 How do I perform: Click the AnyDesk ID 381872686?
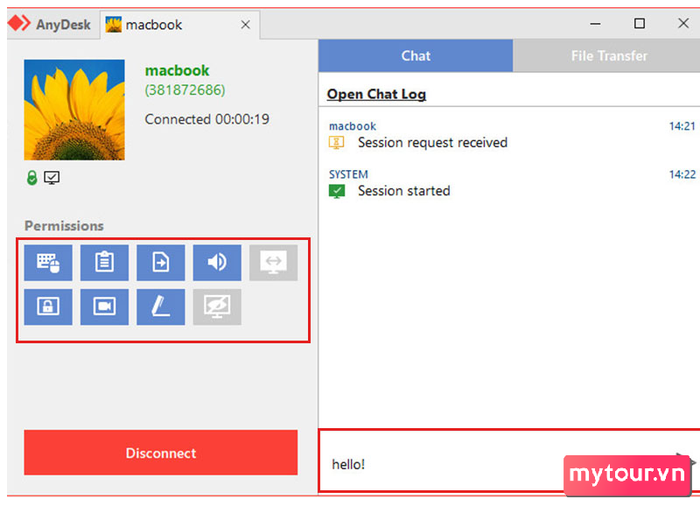(x=185, y=90)
